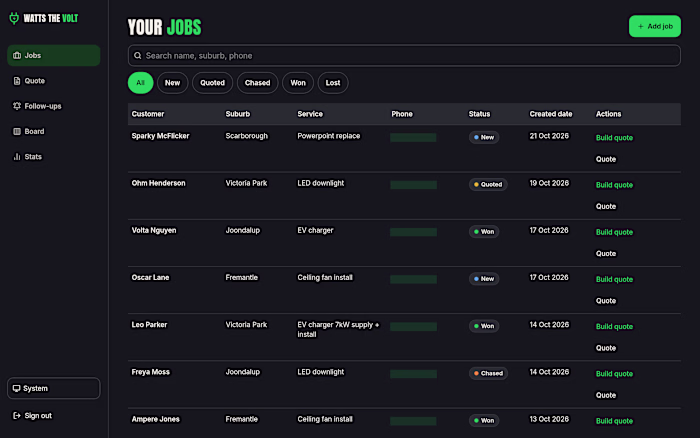Click the alarm icon next to Follow-ups
Image resolution: width=700 pixels, height=438 pixels.
click(17, 106)
